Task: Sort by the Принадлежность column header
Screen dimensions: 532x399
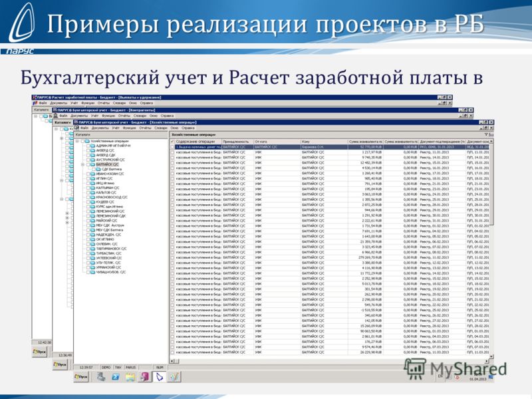Action: [x=238, y=142]
